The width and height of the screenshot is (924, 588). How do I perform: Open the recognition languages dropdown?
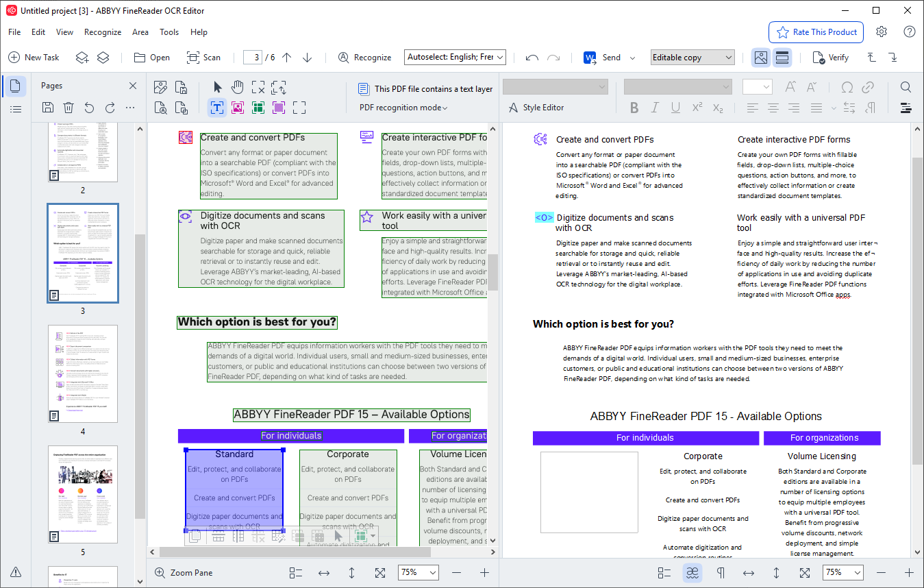(455, 58)
